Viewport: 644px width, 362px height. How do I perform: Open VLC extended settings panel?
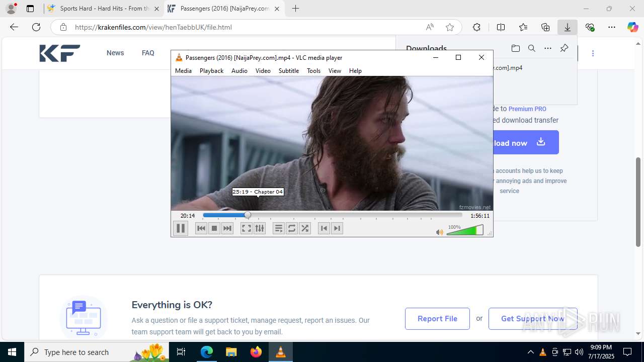(x=260, y=228)
